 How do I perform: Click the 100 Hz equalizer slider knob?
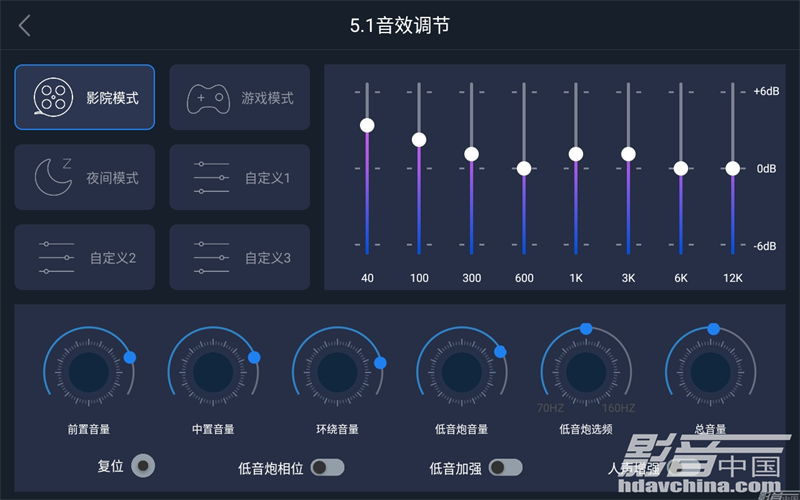[419, 139]
